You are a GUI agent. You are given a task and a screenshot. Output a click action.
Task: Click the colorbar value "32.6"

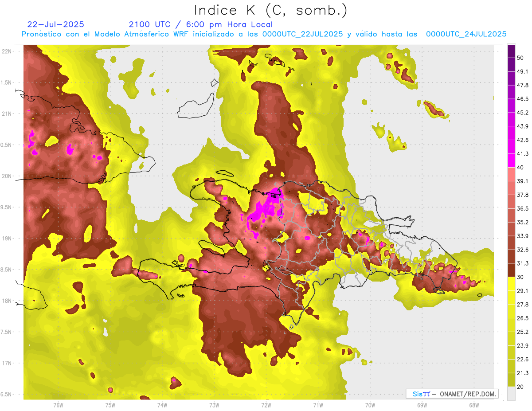(x=523, y=250)
